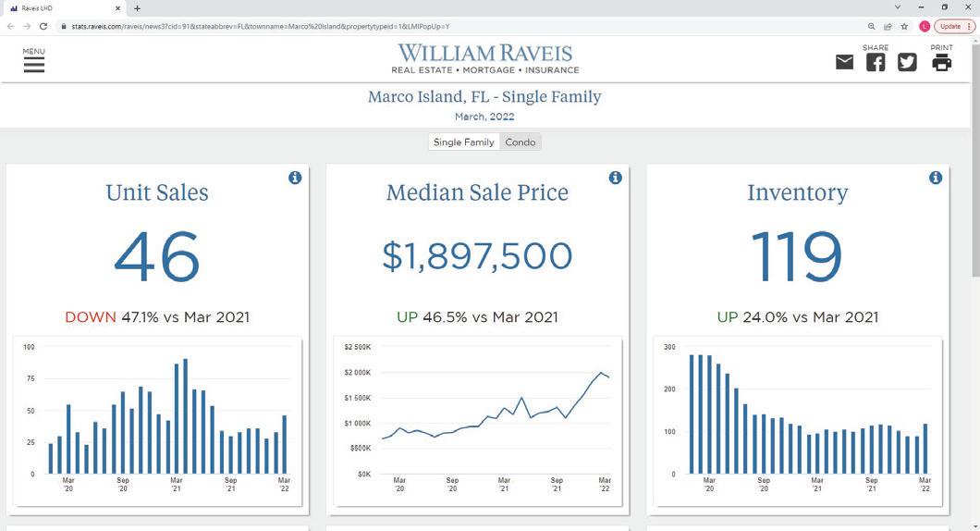The height and width of the screenshot is (531, 980).
Task: Reload the page in the browser
Action: coord(43,26)
